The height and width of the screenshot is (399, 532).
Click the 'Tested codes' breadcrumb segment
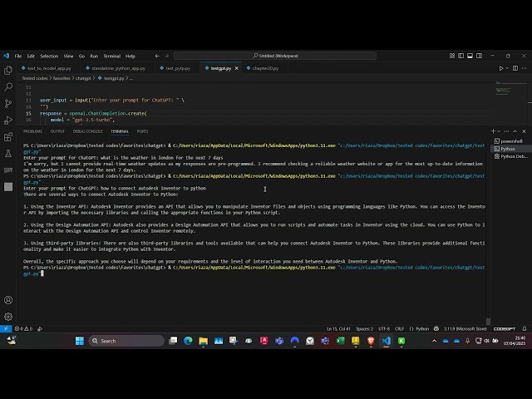[35, 78]
